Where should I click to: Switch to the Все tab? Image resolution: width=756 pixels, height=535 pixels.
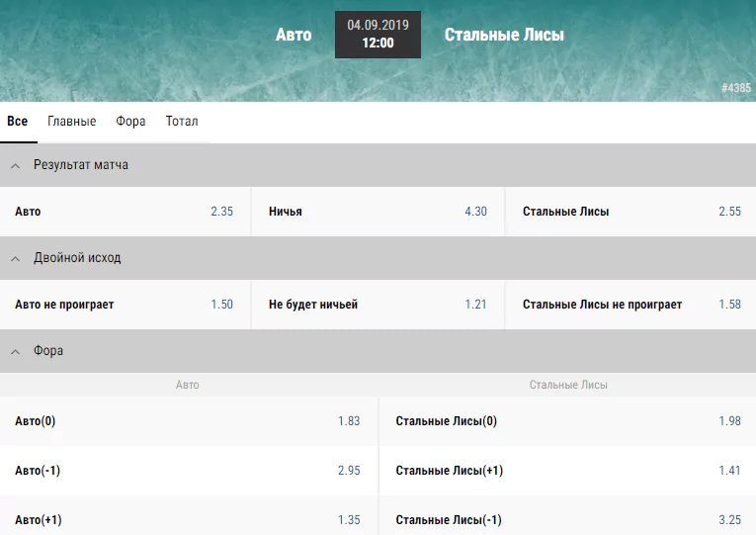click(18, 122)
